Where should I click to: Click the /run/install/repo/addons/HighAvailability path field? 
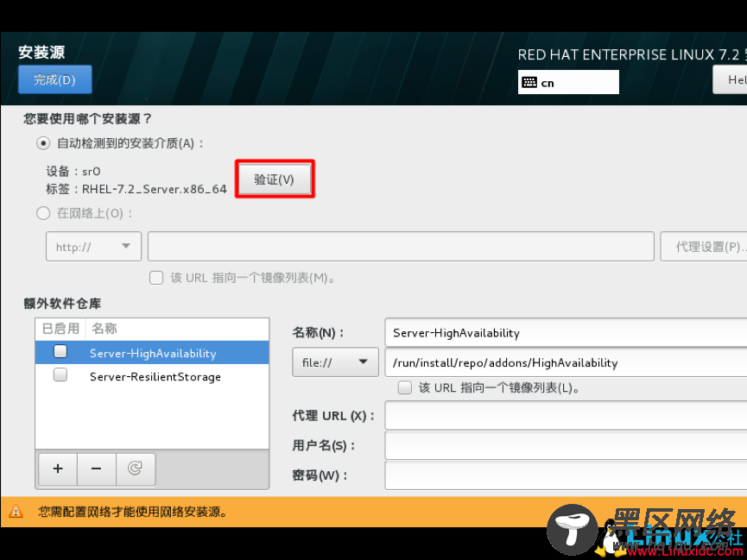566,362
